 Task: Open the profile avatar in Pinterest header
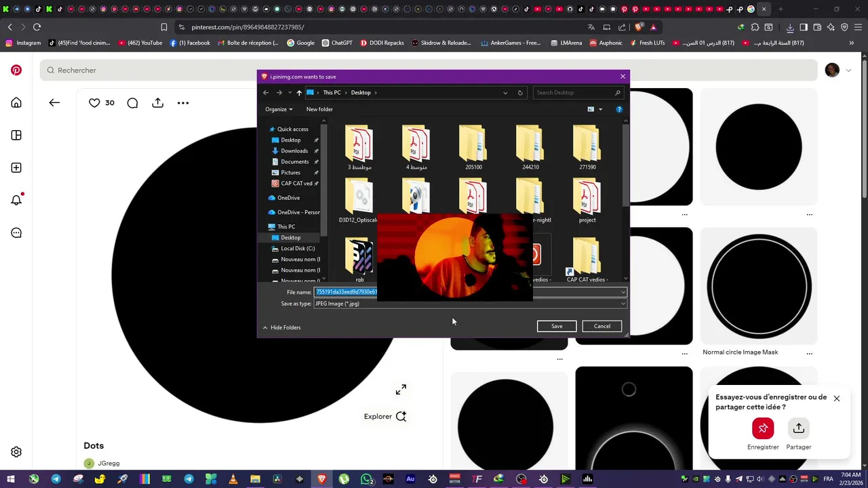832,70
